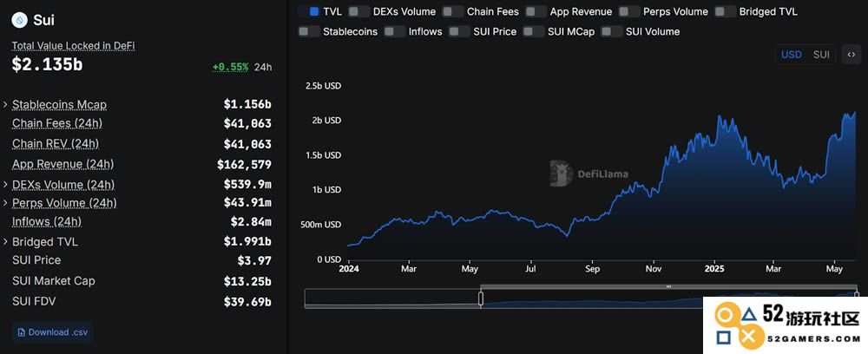Screen dimensions: 868x354
Task: Click the Nov x-axis label
Action: pyautogui.click(x=654, y=269)
